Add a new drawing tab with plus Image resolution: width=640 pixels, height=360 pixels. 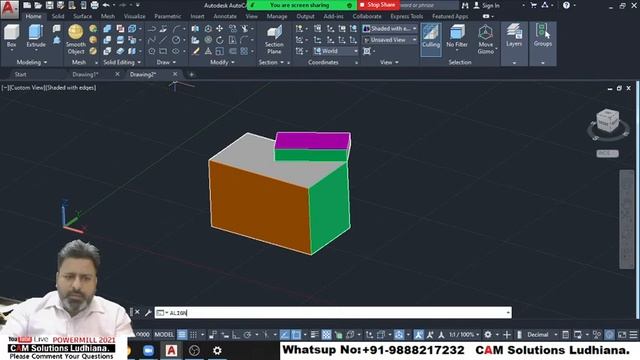pos(191,74)
